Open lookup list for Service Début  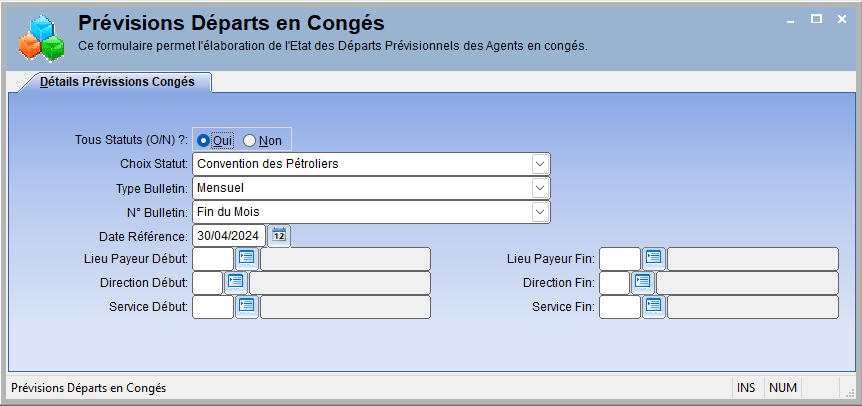click(x=247, y=307)
